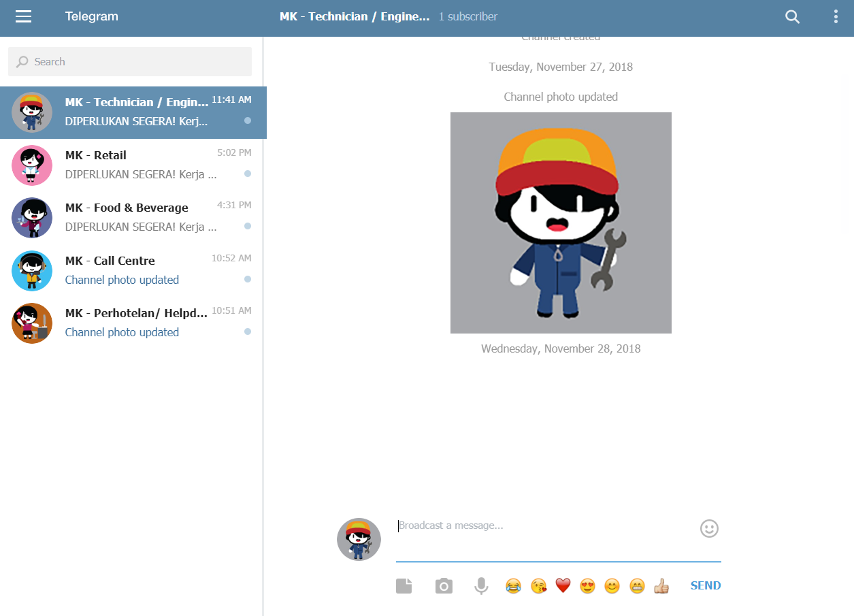
Task: Insert the thumbs up emoji
Action: point(661,585)
